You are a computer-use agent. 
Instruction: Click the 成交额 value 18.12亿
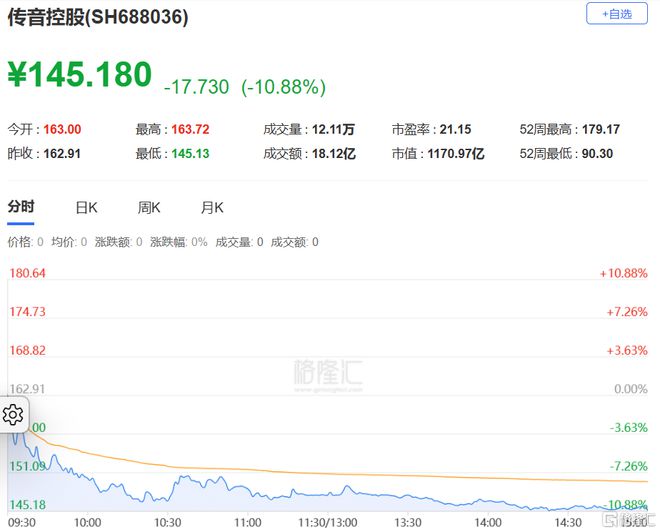(334, 154)
